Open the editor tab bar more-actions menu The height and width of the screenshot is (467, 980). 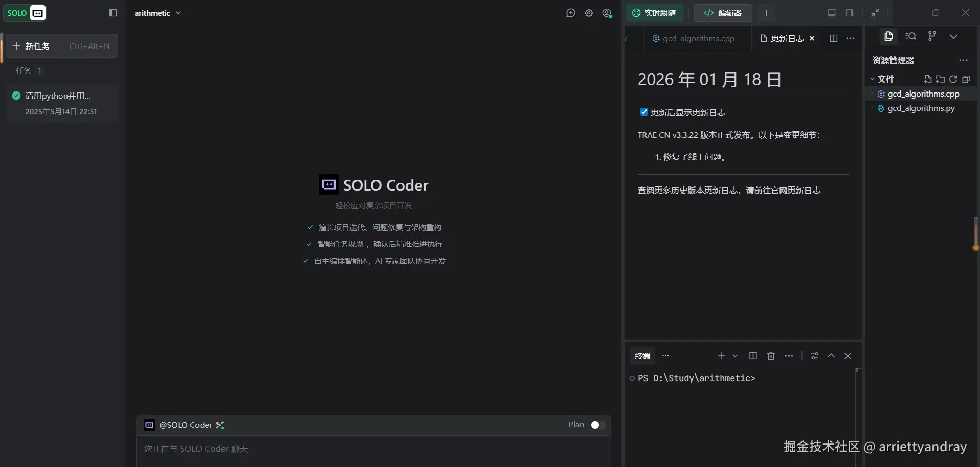[850, 38]
